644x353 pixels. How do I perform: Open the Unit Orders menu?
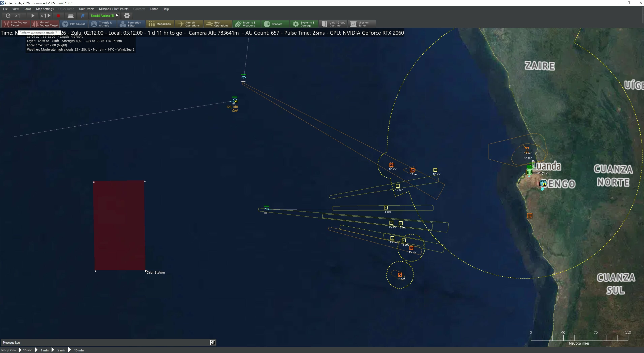[x=86, y=9]
